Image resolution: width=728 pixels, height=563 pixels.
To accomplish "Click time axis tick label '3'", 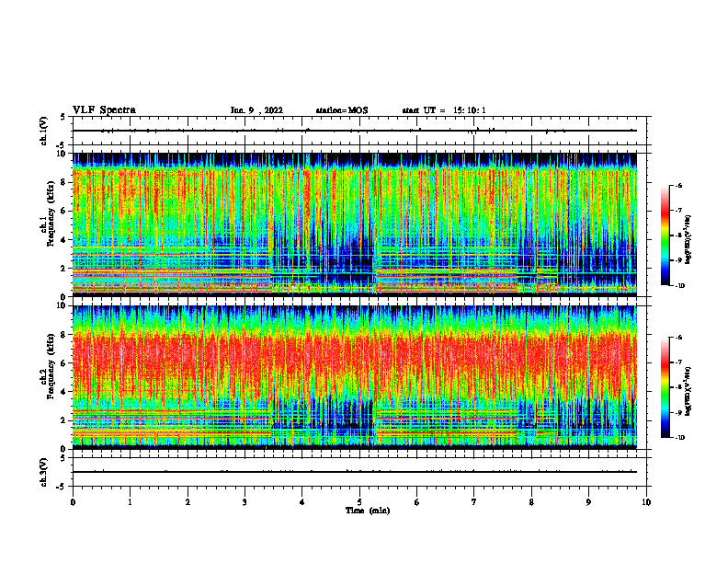I will tap(245, 502).
